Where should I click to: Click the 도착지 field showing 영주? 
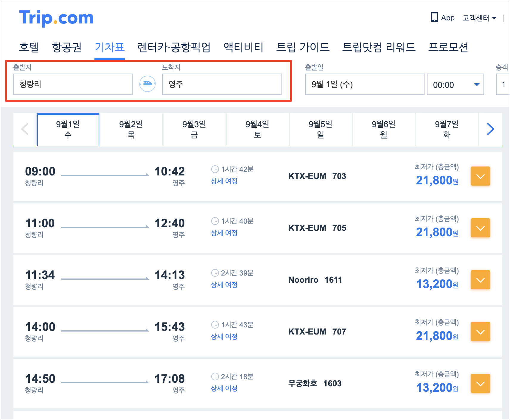222,84
